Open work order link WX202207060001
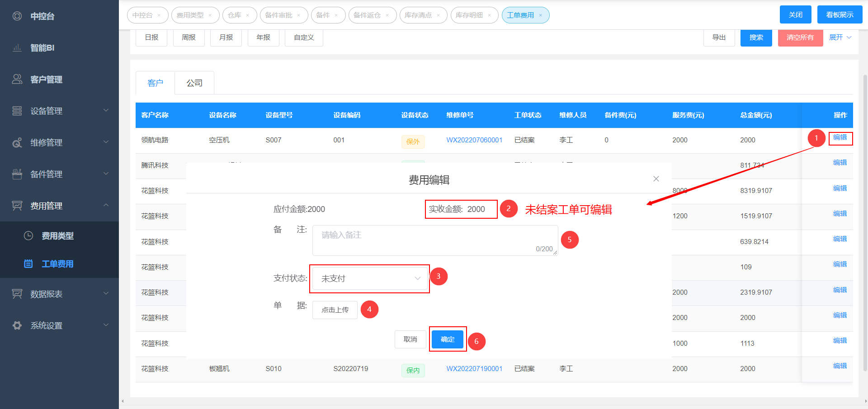The height and width of the screenshot is (409, 868). [x=474, y=140]
